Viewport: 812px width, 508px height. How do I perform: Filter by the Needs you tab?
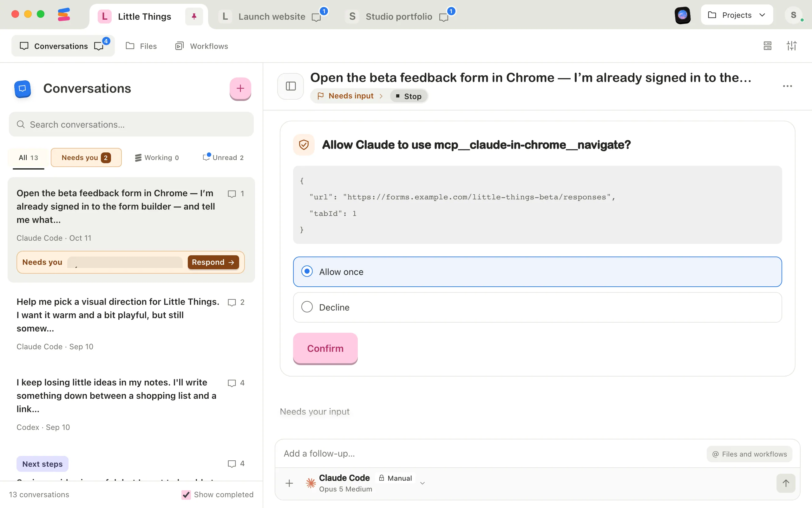86,157
